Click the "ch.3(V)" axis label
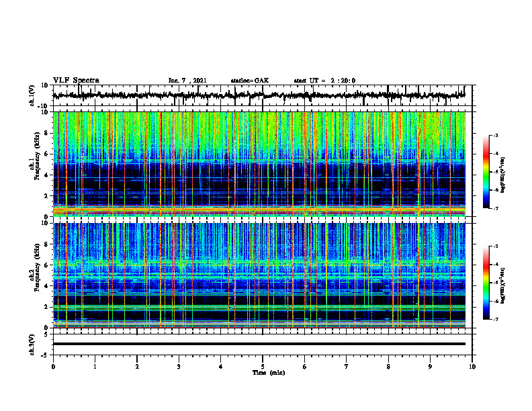The image size is (532, 411). 32,345
